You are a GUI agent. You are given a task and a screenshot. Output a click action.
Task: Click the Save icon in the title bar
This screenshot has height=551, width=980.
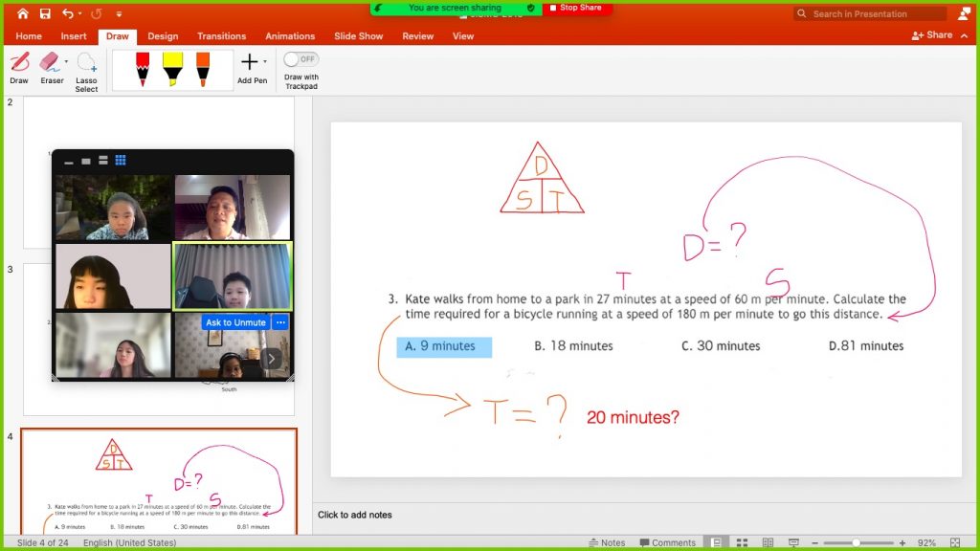tap(45, 14)
